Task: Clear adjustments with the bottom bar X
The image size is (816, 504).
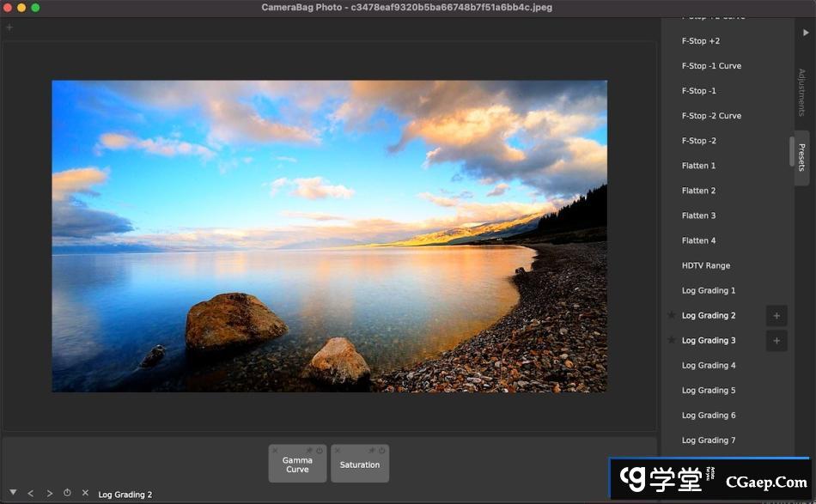Action: click(x=85, y=493)
